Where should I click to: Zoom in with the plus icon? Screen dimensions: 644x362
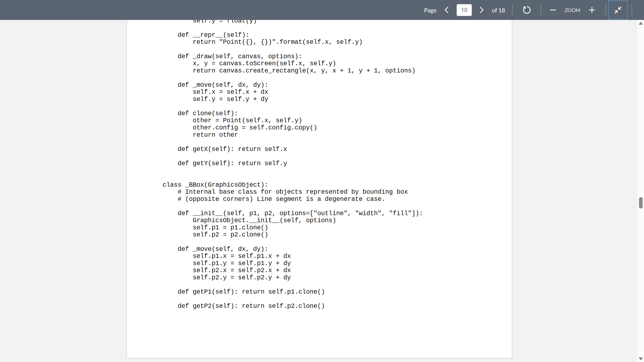(592, 10)
